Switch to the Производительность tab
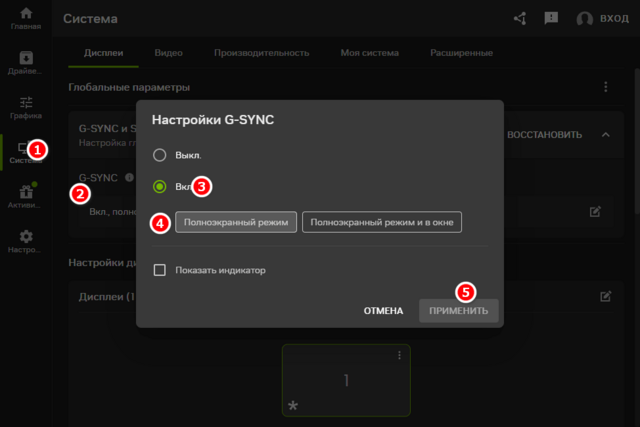The height and width of the screenshot is (427, 640). pyautogui.click(x=262, y=53)
